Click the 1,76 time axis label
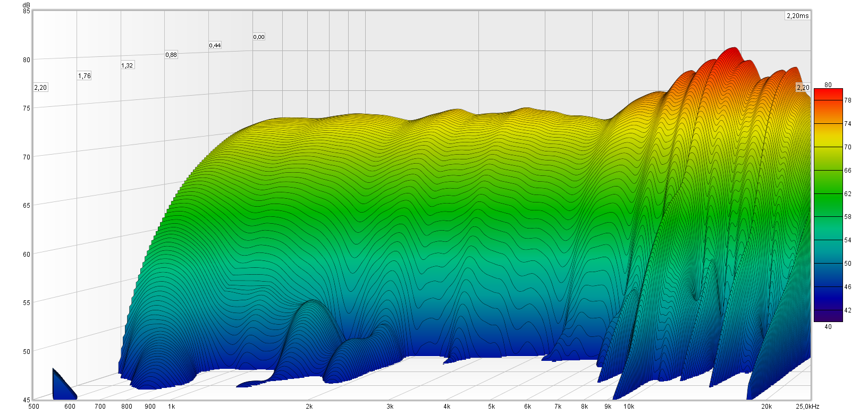 click(x=84, y=76)
